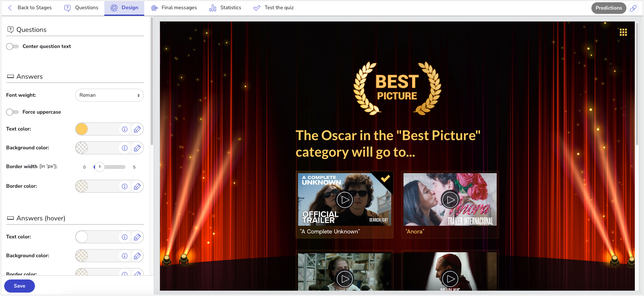Play the Anora trailer video
The width and height of the screenshot is (644, 296).
click(x=450, y=200)
